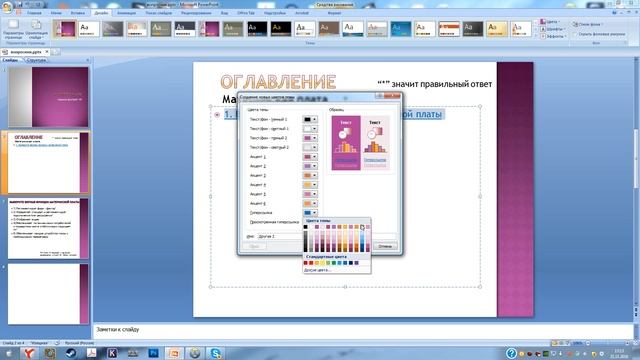Switch to the Показ слайдов tab
This screenshot has width=640, height=360.
point(159,13)
